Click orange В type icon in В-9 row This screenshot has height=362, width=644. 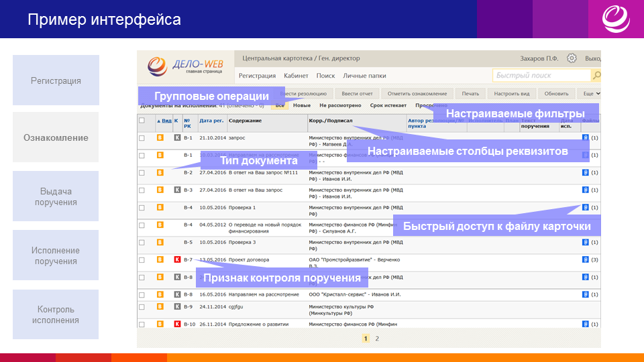click(160, 306)
